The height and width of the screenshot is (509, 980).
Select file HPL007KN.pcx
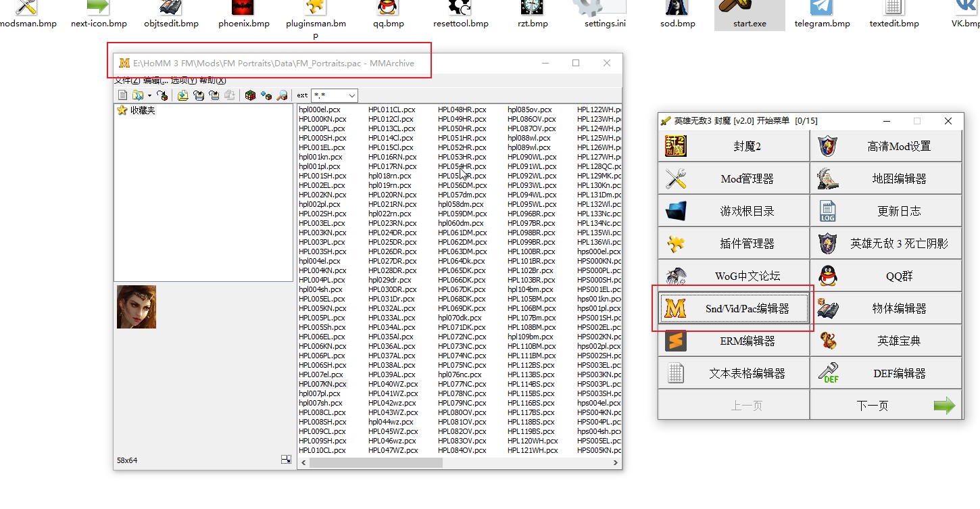coord(322,384)
